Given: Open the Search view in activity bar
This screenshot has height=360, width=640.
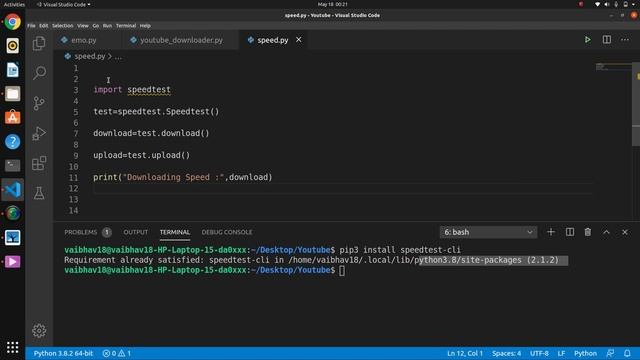Looking at the screenshot, I should (x=39, y=73).
